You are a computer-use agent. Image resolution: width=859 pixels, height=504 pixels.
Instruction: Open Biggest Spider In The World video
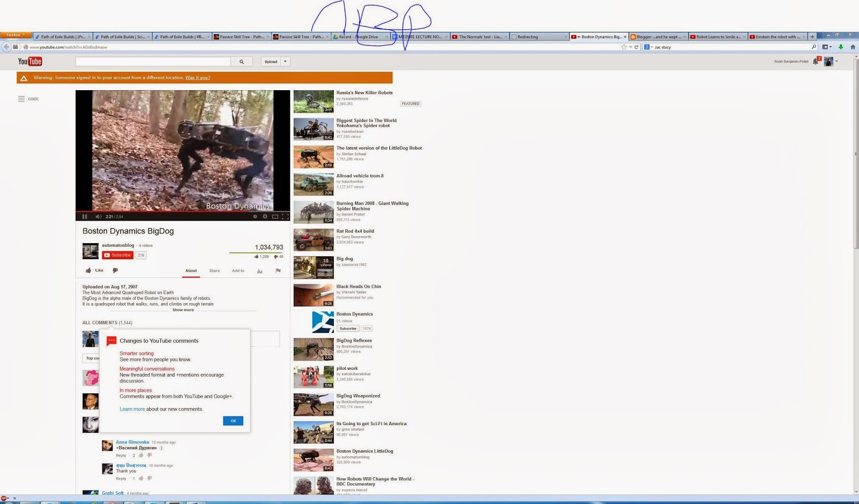(x=366, y=123)
